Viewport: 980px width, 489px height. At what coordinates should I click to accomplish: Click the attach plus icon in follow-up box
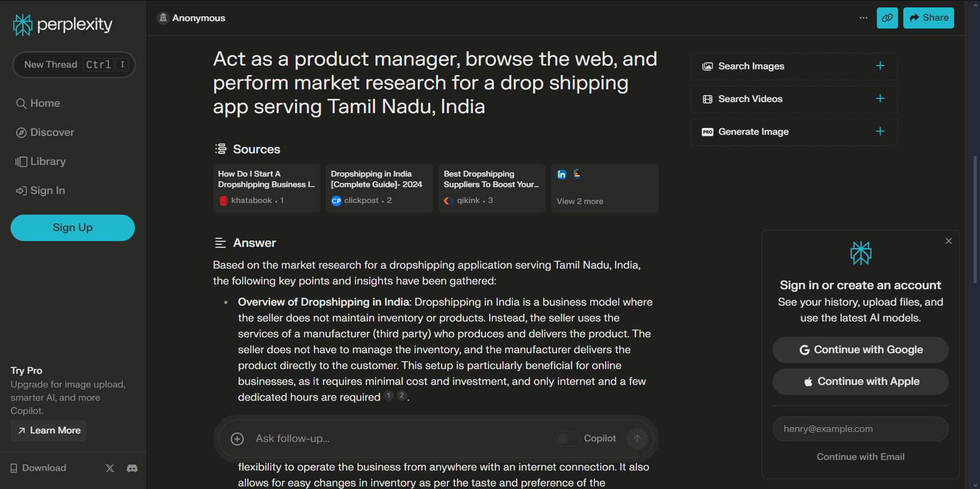pos(237,439)
